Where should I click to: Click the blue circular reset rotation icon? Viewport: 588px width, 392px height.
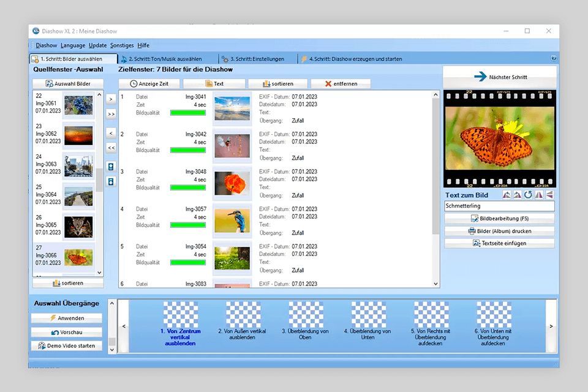click(528, 195)
